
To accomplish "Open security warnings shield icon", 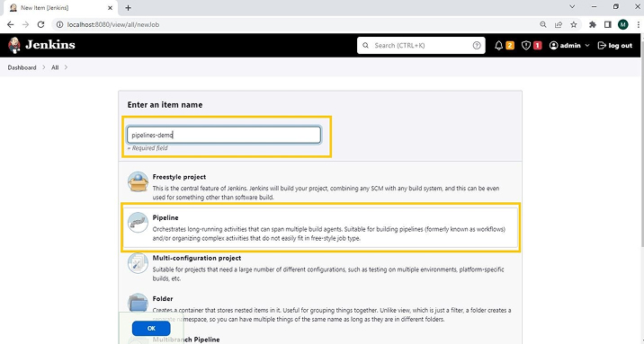I will tap(525, 46).
